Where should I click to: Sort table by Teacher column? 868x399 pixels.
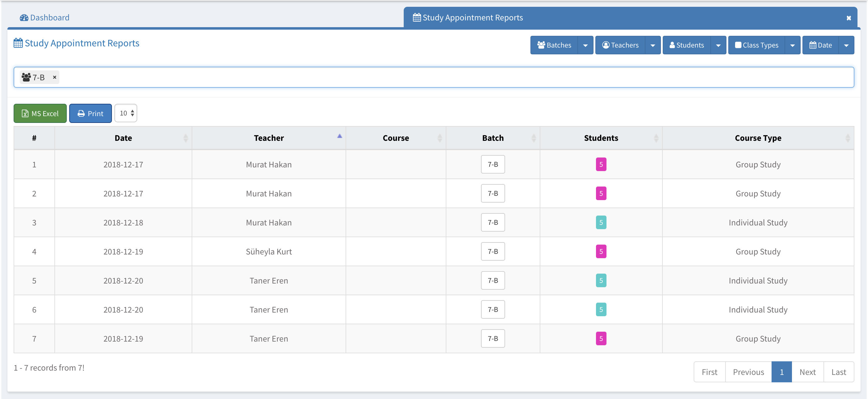[x=269, y=138]
